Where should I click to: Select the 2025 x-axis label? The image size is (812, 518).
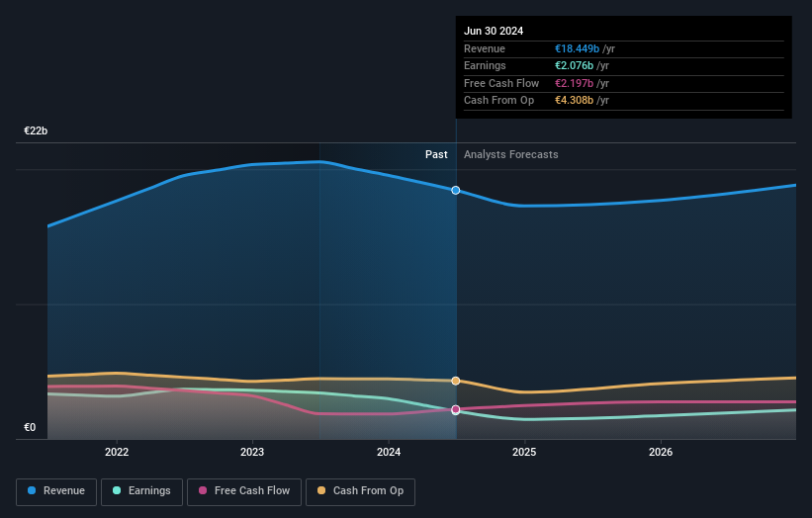(524, 452)
